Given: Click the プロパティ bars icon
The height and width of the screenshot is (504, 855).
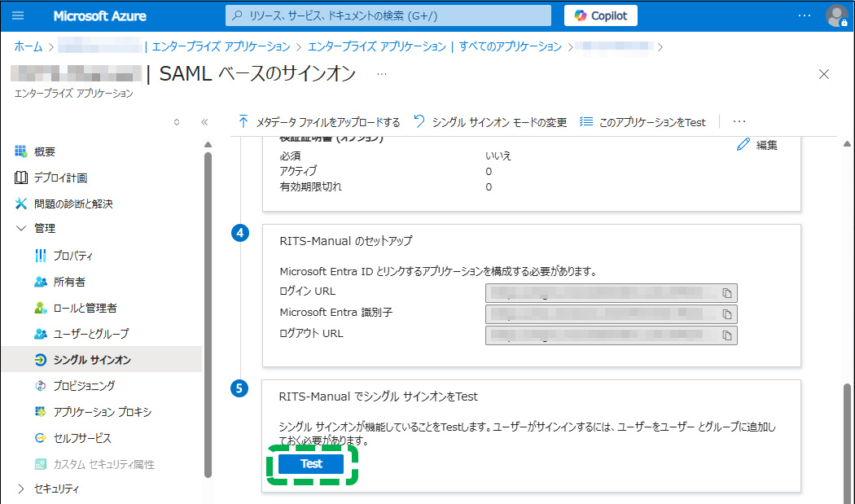Looking at the screenshot, I should coord(41,256).
